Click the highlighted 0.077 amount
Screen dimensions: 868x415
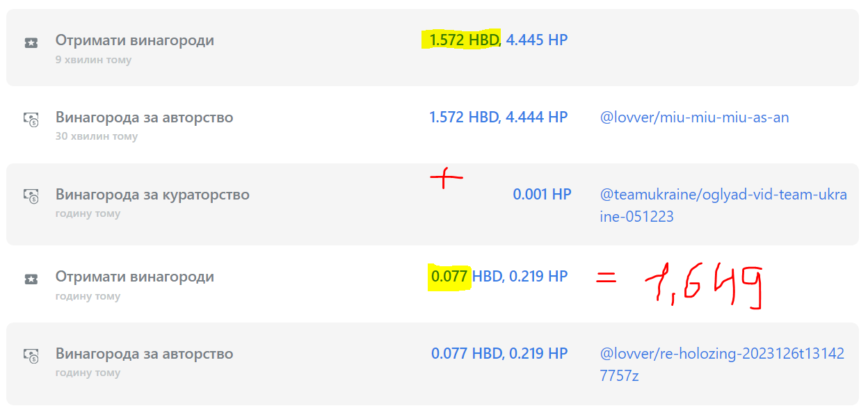(450, 277)
